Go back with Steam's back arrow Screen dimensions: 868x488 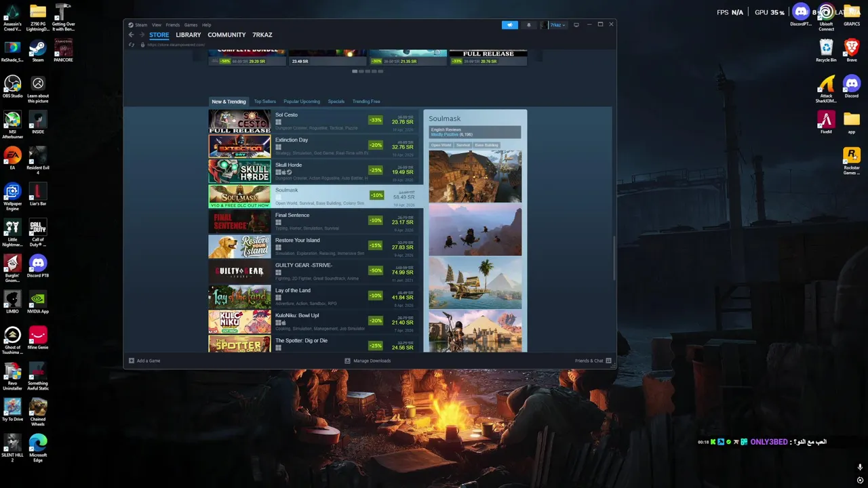coord(132,35)
